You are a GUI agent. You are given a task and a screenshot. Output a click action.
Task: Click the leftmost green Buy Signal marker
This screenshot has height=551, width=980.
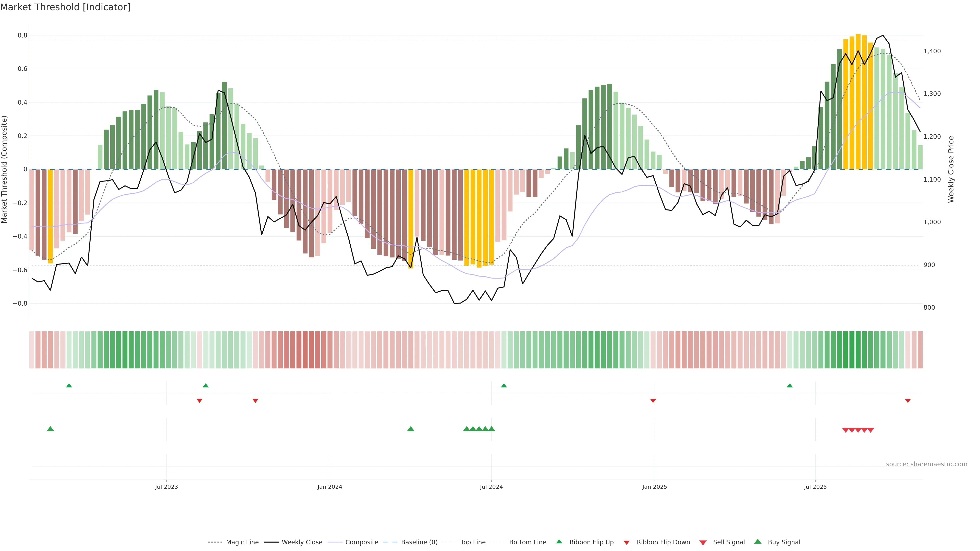50,429
